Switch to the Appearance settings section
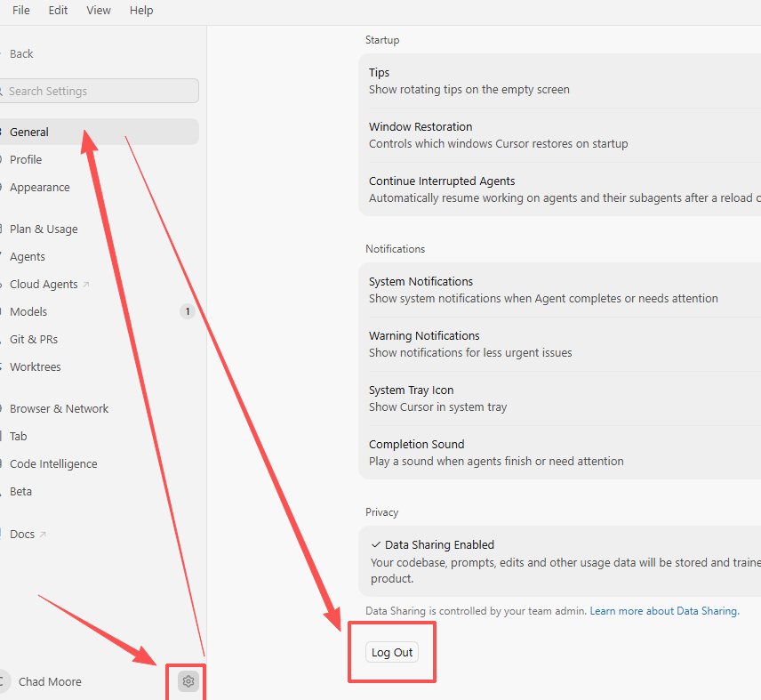Viewport: 761px width, 700px height. (40, 188)
